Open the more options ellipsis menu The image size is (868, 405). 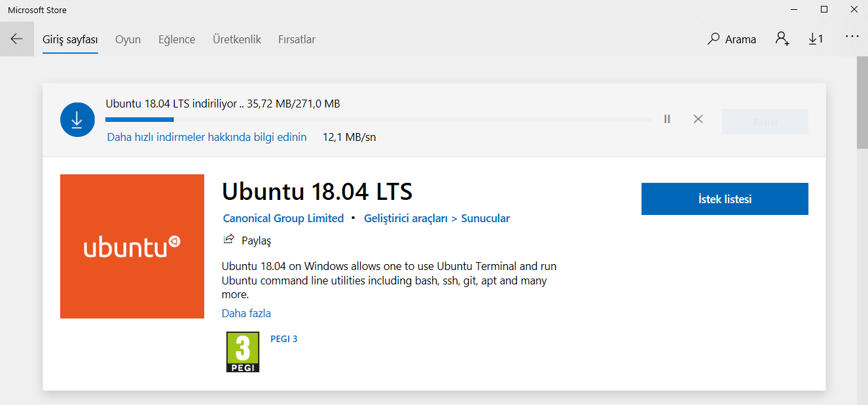[x=852, y=37]
